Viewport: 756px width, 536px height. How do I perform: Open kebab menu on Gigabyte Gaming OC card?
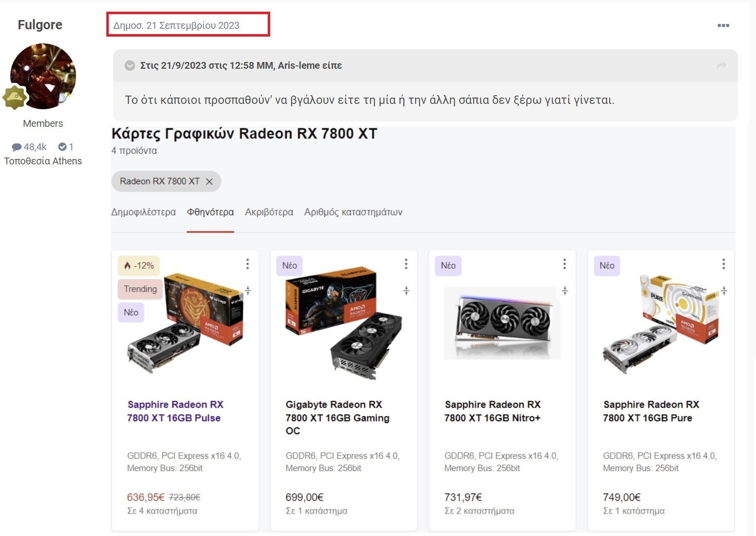click(x=406, y=264)
